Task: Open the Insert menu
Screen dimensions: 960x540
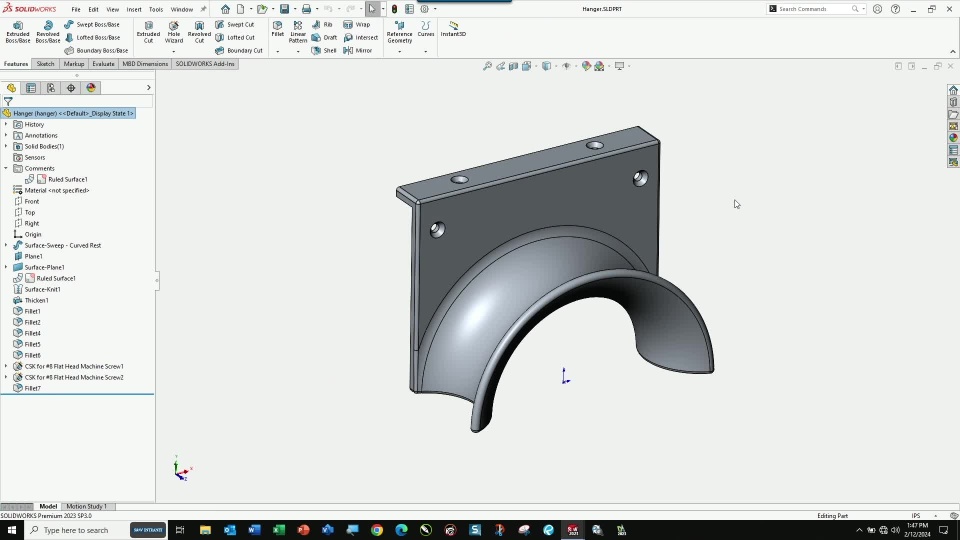Action: coord(134,9)
